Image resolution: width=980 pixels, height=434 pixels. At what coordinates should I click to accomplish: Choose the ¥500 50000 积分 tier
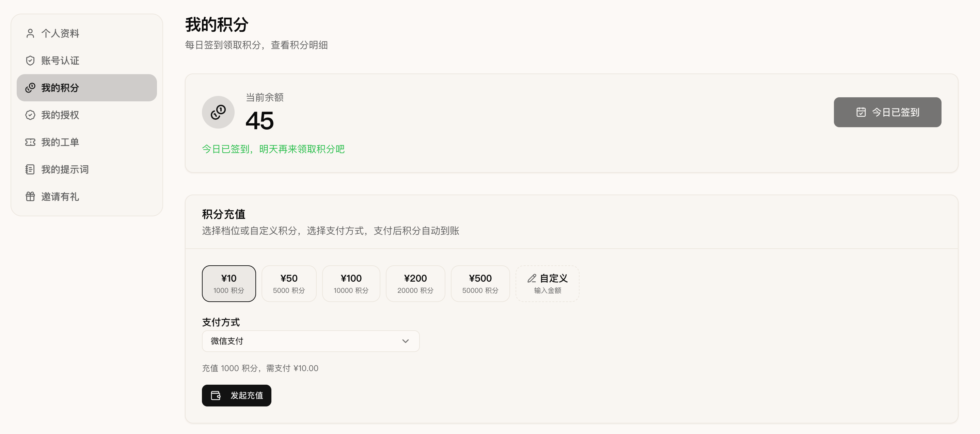[x=480, y=284]
